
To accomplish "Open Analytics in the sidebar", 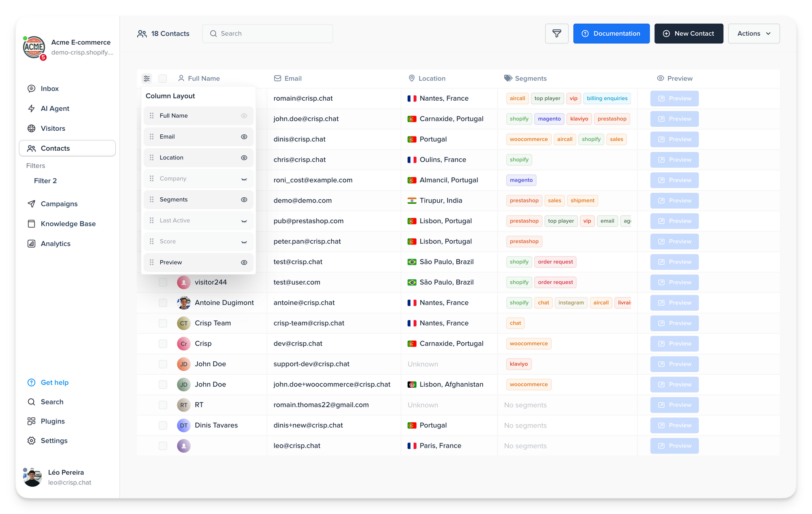I will click(67, 244).
